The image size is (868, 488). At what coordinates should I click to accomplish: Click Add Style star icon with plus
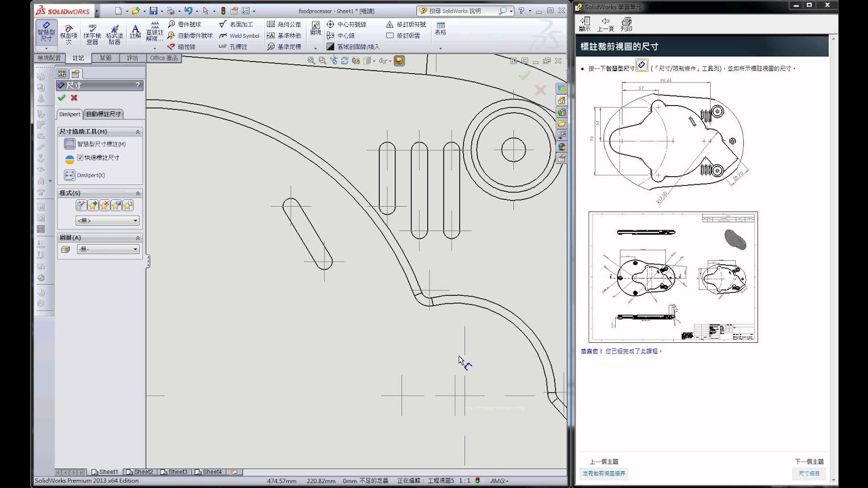[93, 205]
